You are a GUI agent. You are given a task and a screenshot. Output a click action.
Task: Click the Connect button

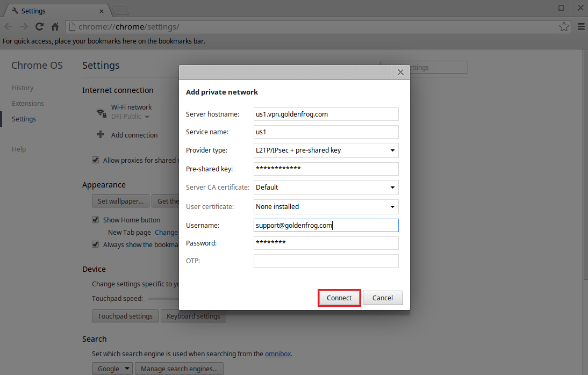pos(339,297)
